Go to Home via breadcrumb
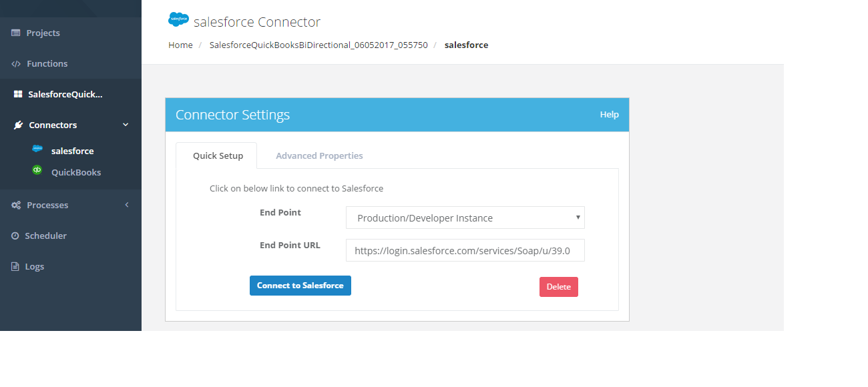This screenshot has height=387, width=868. (180, 45)
